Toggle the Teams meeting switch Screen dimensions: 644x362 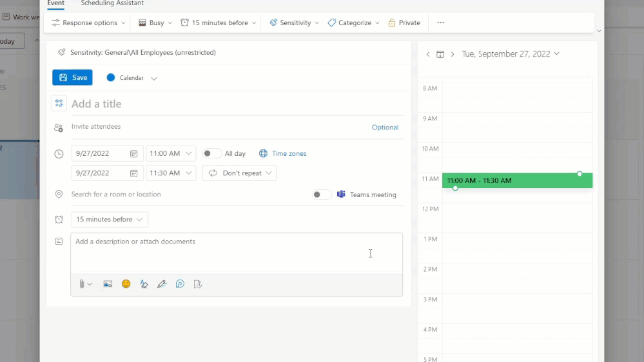[x=321, y=195]
